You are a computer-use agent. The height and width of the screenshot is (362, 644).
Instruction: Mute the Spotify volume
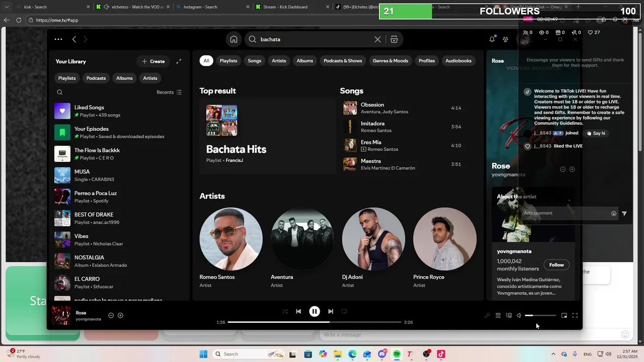(519, 315)
